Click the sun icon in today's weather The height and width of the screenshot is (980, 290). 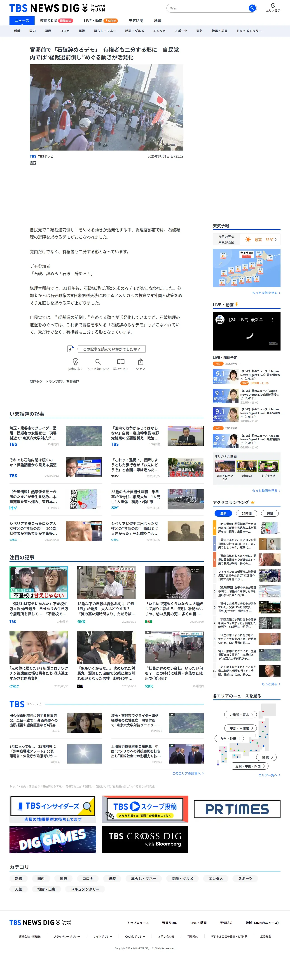click(x=248, y=239)
